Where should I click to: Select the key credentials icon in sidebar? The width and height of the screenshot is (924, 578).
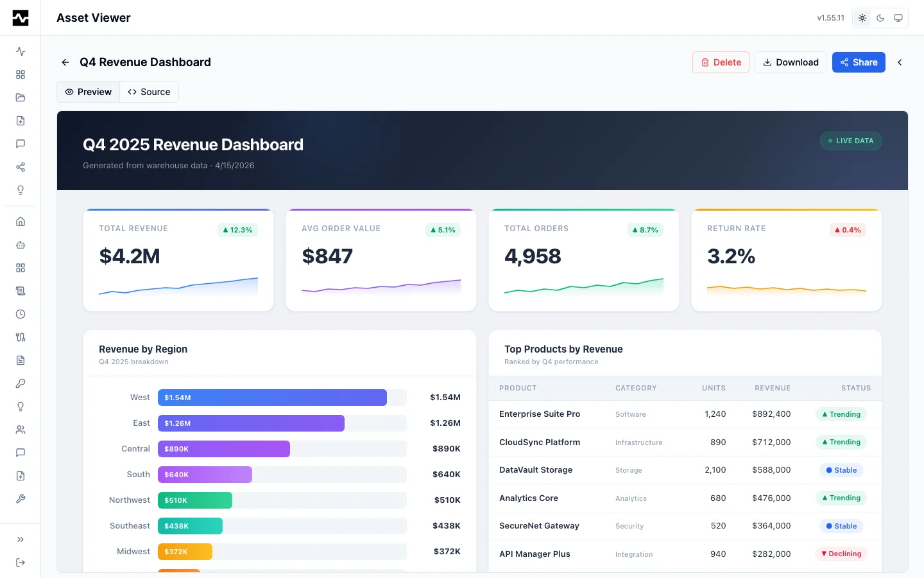point(20,383)
